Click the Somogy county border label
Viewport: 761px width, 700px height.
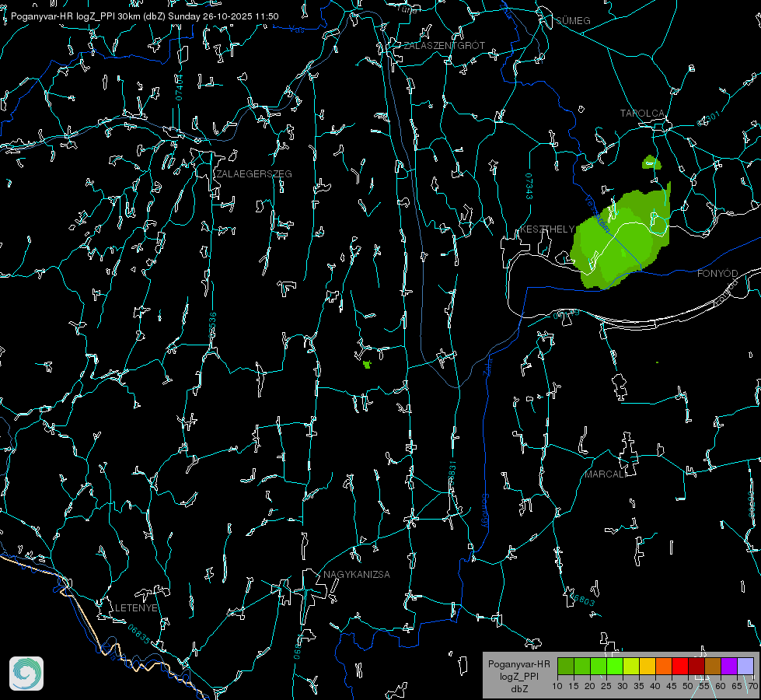click(485, 511)
